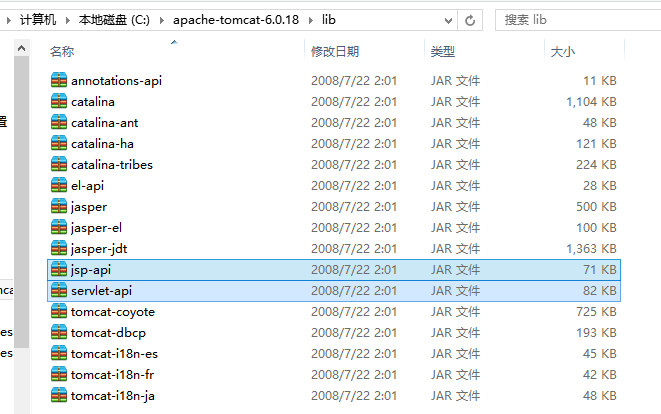This screenshot has width=661, height=414.
Task: Expand the breadcrumb arrow after 计算机
Action: coord(67,20)
